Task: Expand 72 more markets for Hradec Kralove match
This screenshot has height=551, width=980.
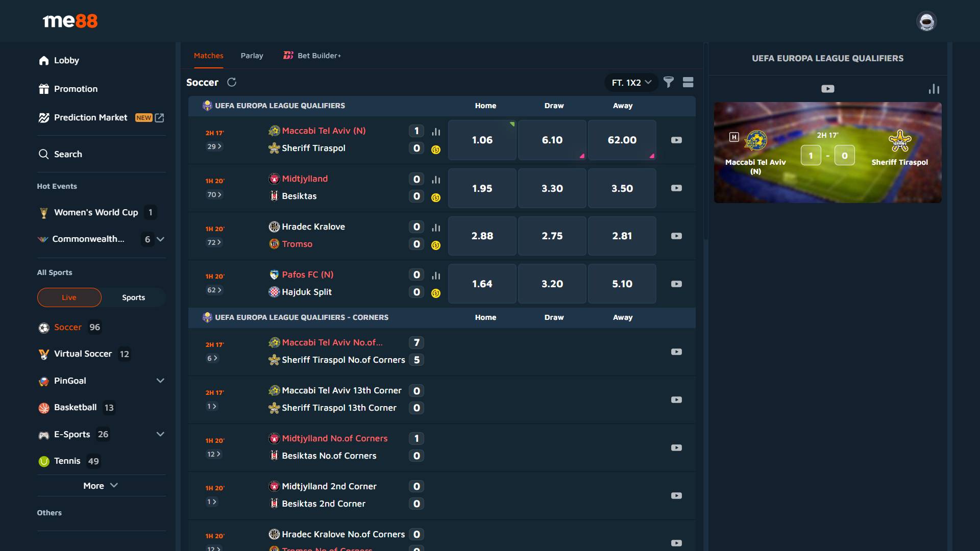Action: pyautogui.click(x=214, y=242)
